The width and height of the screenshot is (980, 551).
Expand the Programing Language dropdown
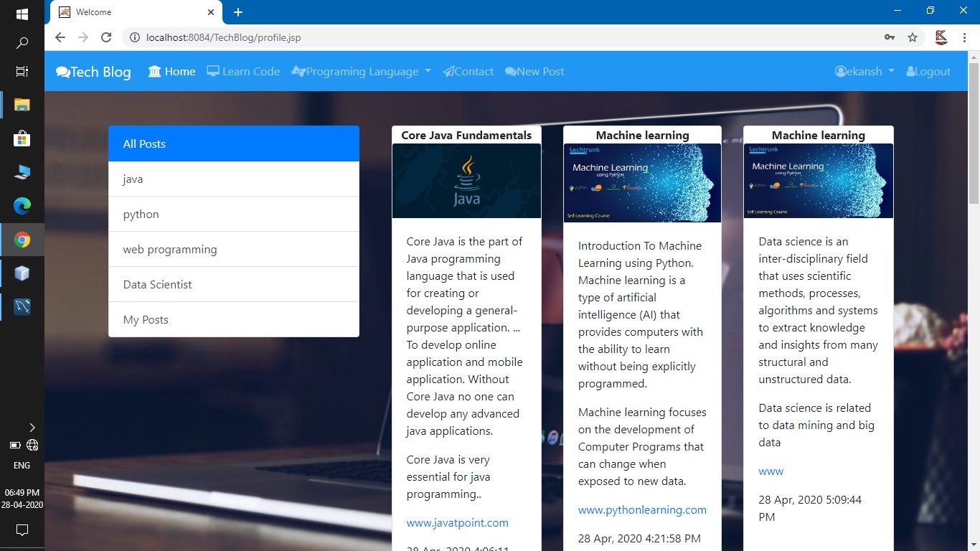click(x=361, y=72)
